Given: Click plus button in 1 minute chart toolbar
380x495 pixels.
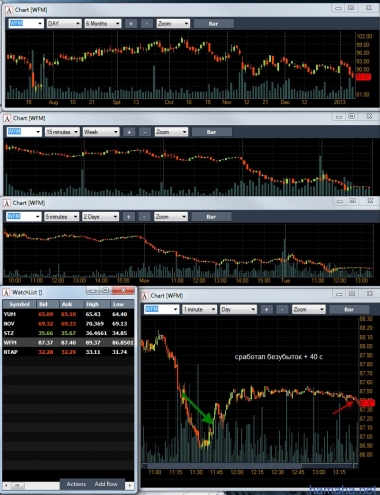Looking at the screenshot, I should (x=266, y=310).
